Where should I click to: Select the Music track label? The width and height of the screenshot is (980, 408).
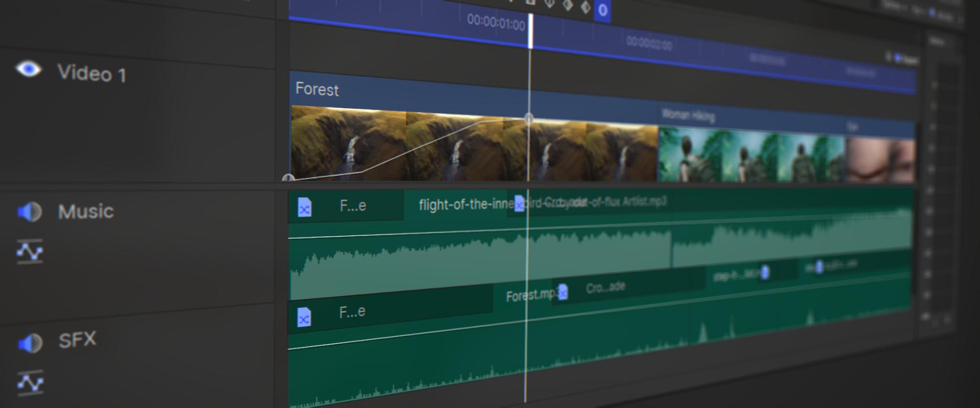pyautogui.click(x=86, y=212)
